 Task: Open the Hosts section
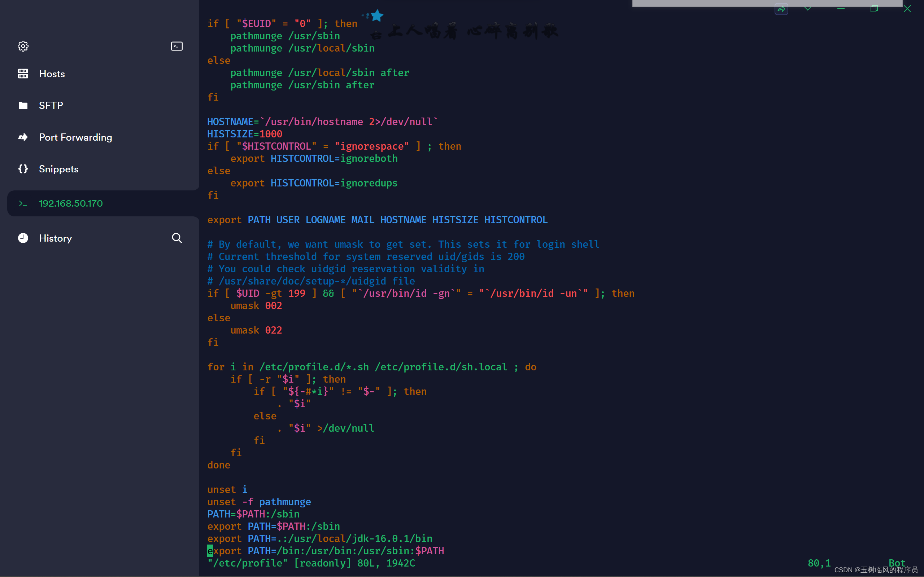coord(52,74)
